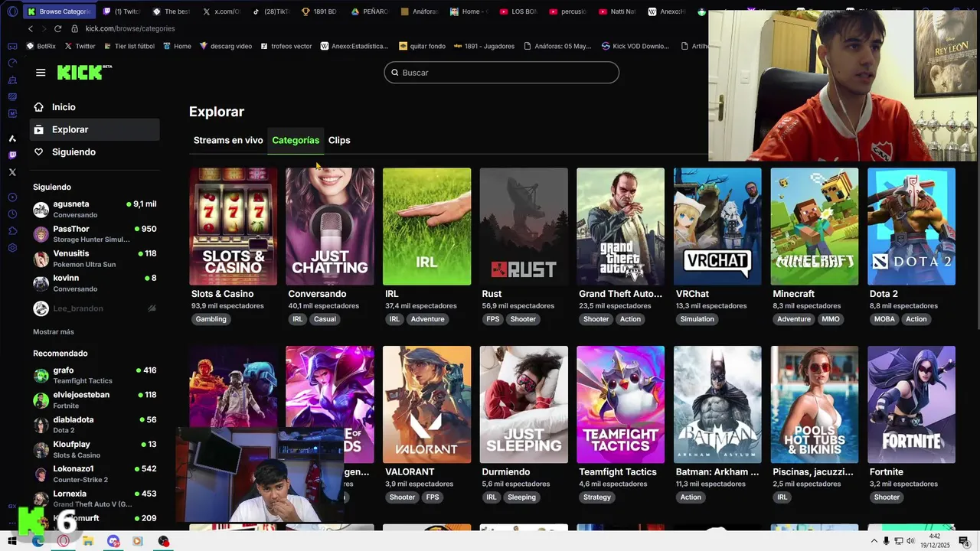Open Venusitis channel in sidebar
The width and height of the screenshot is (980, 551).
95,258
